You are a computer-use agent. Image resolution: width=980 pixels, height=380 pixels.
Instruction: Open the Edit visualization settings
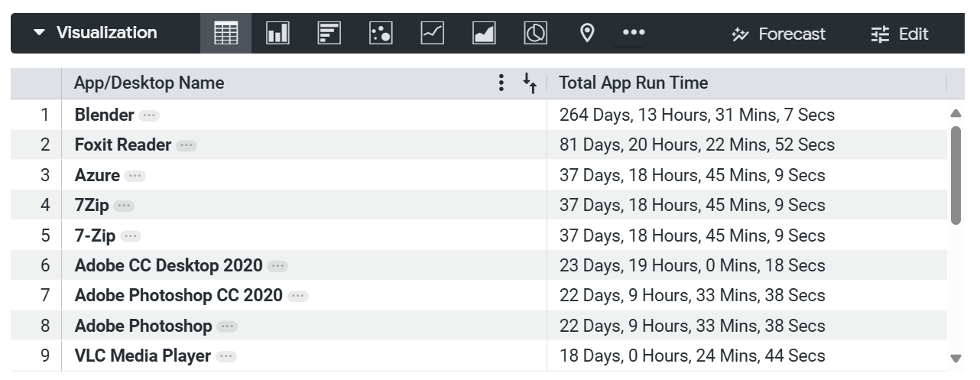[x=900, y=34]
